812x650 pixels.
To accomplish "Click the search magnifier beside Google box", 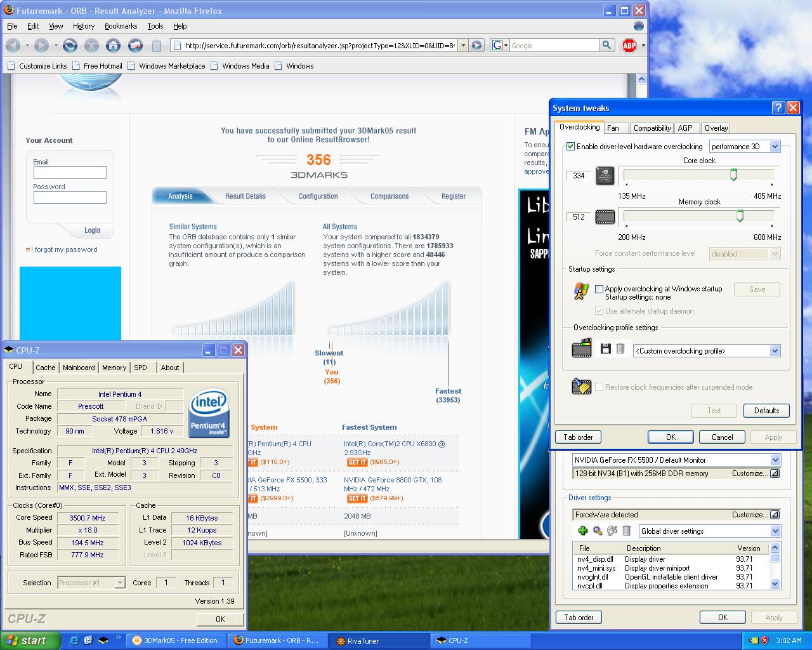I will tap(606, 45).
